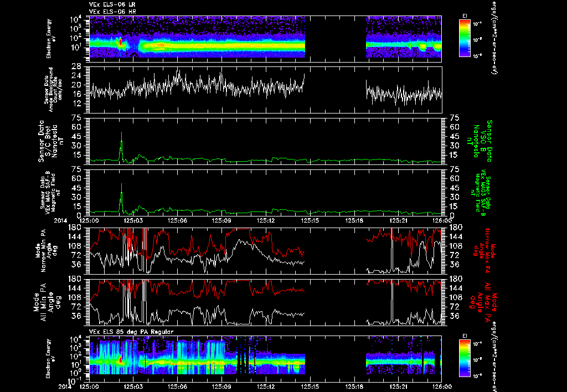Screen dimensions: 567x392
Task: Select the red "Mode Narrow Max PA Angle" label
Action: [x=483, y=251]
